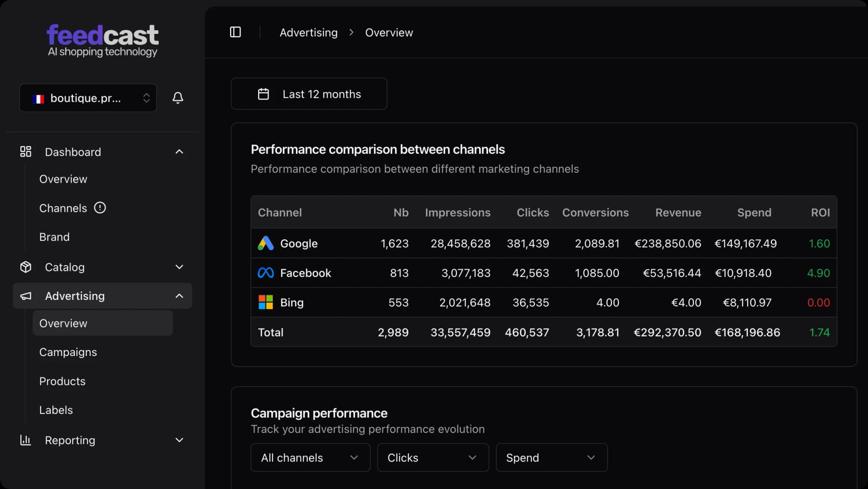Open Channels page in sidebar

(x=63, y=208)
